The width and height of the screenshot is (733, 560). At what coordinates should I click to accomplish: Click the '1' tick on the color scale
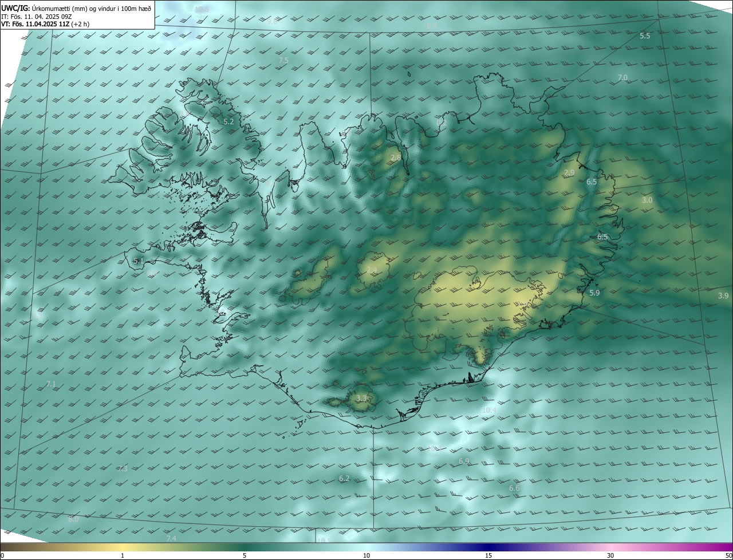pos(123,556)
